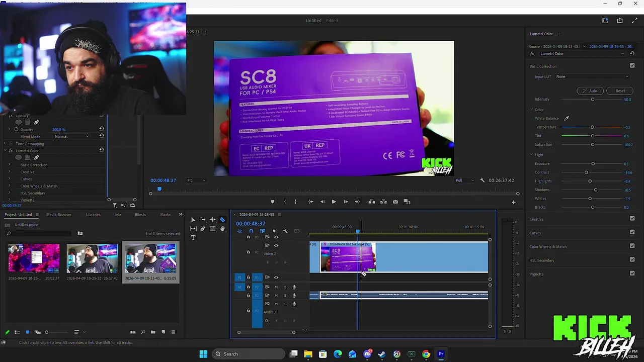
Task: Open timeline display settings wrench
Action: (285, 231)
